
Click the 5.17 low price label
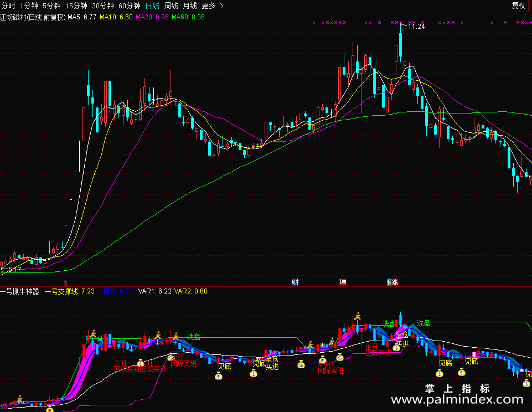coord(14,270)
